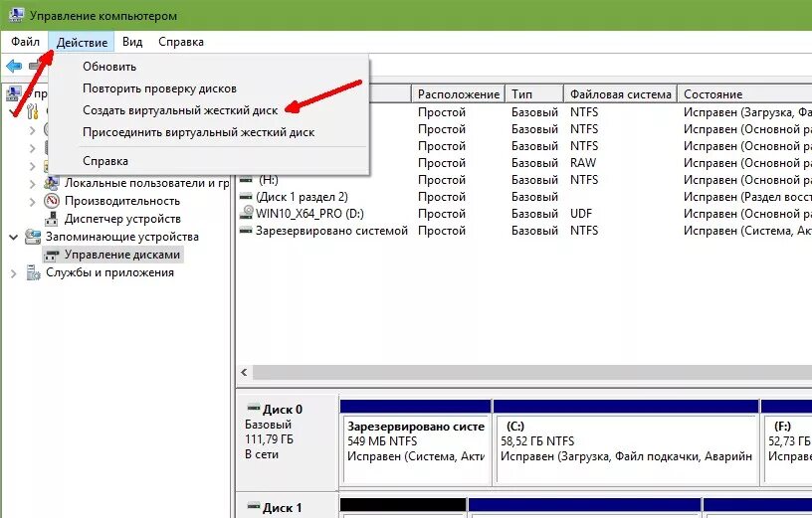Image resolution: width=812 pixels, height=518 pixels.
Task: Click the Диск 0 drive icon
Action: tap(254, 408)
